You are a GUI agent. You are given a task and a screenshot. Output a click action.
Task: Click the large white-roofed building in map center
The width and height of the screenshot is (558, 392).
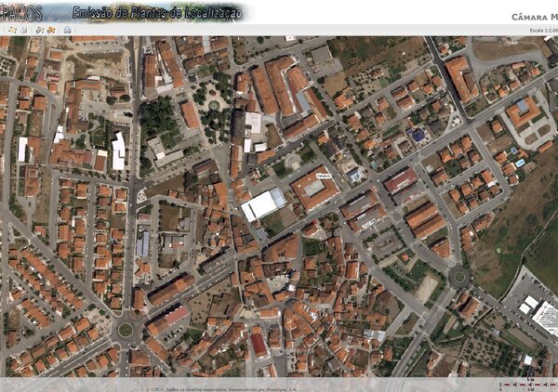pyautogui.click(x=263, y=204)
